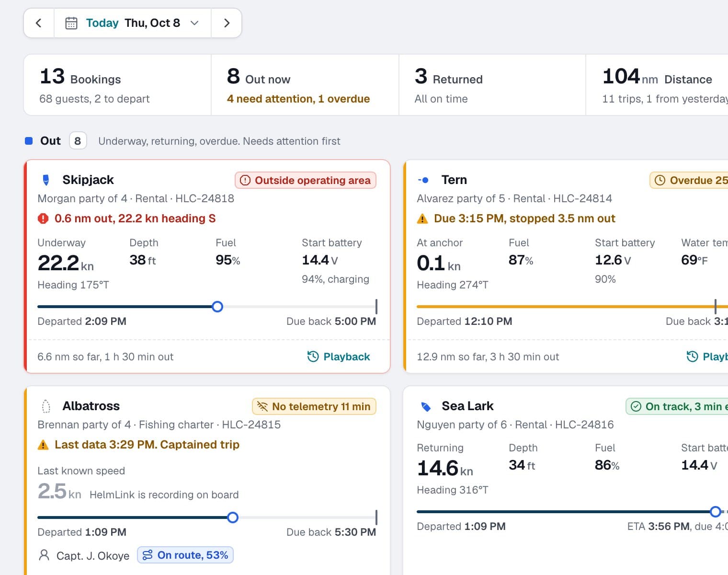Viewport: 728px width, 575px height.
Task: Select the 13 Bookings summary tile
Action: click(x=117, y=85)
